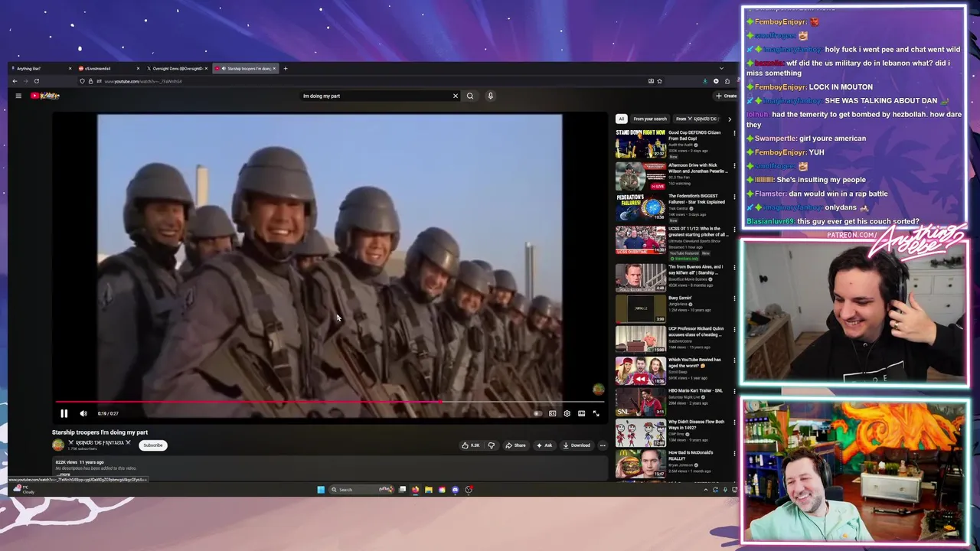Open the browser downloads arrow

[705, 81]
